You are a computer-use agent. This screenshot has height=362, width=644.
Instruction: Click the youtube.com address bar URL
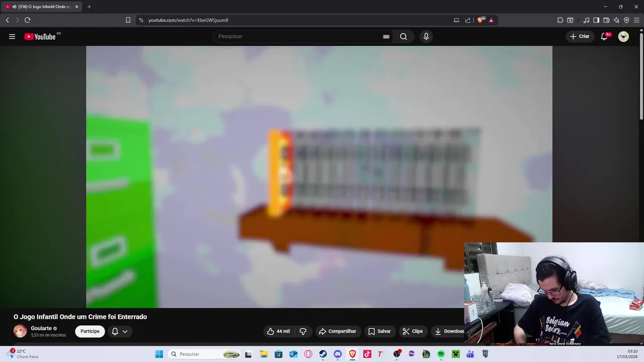188,20
